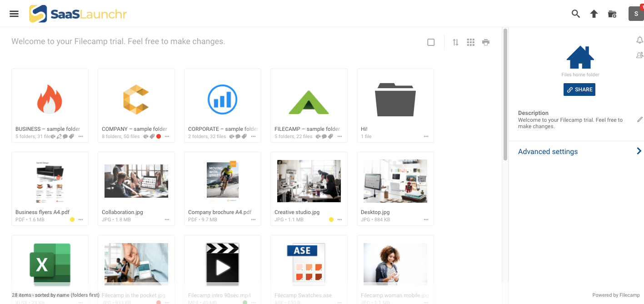The width and height of the screenshot is (644, 304).
Task: Open the sort order icon
Action: 455,42
